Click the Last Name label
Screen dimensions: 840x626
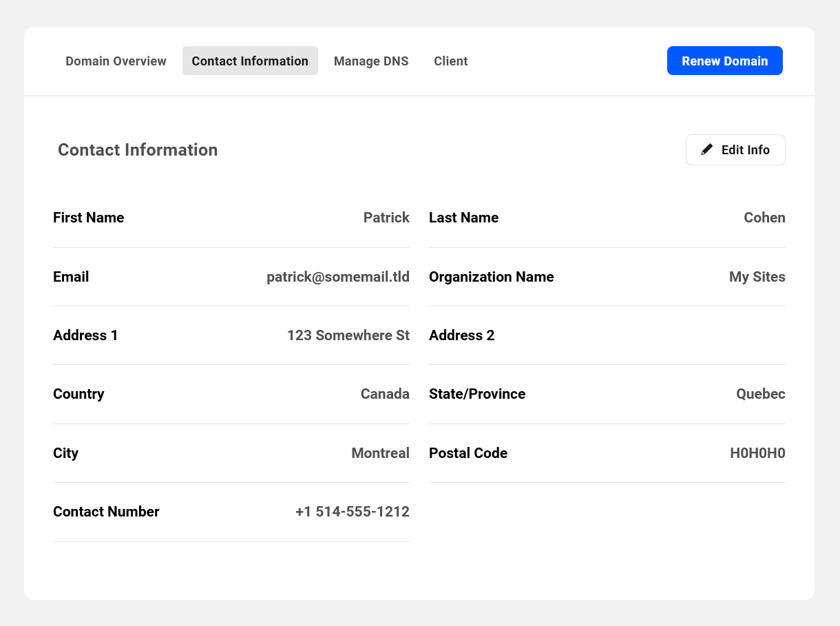pyautogui.click(x=463, y=218)
